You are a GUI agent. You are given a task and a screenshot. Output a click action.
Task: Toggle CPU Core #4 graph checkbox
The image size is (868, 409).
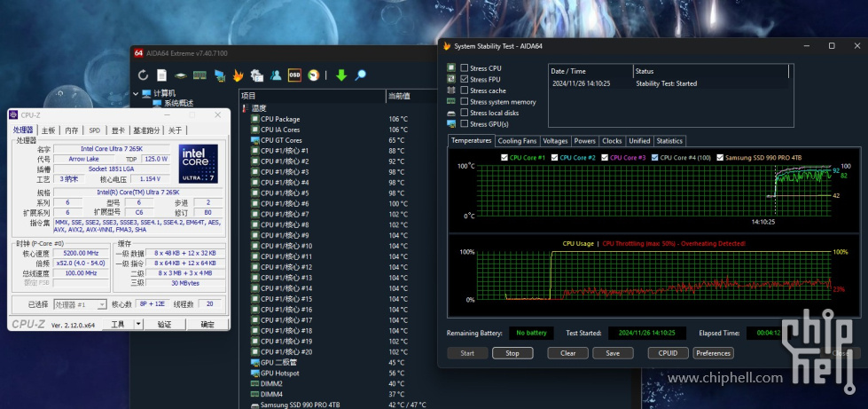coord(655,157)
